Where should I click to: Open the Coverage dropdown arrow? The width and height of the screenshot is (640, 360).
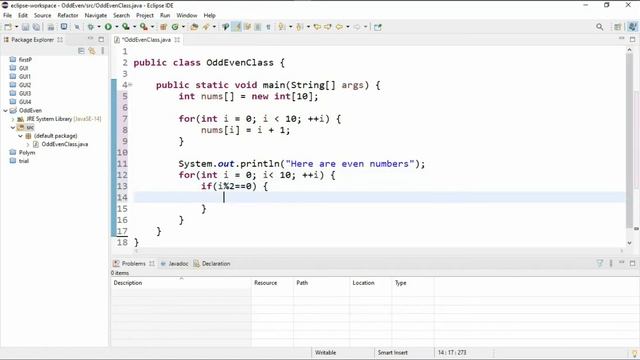point(134,27)
